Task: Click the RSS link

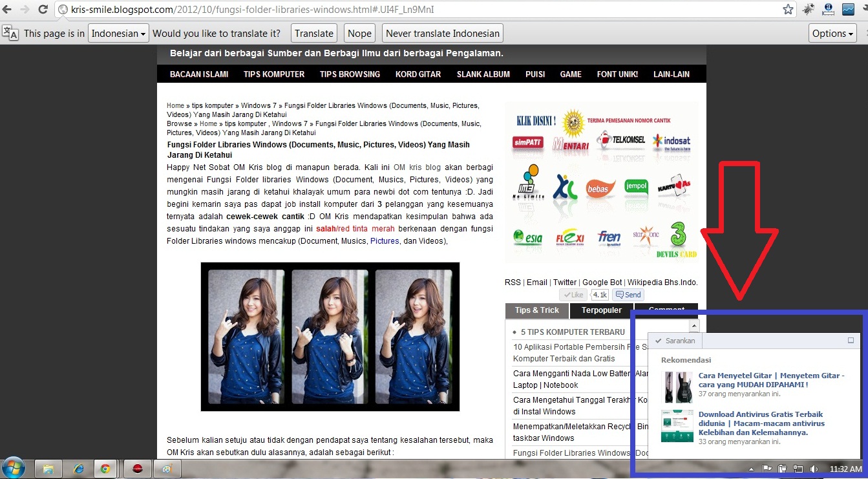Action: (513, 282)
